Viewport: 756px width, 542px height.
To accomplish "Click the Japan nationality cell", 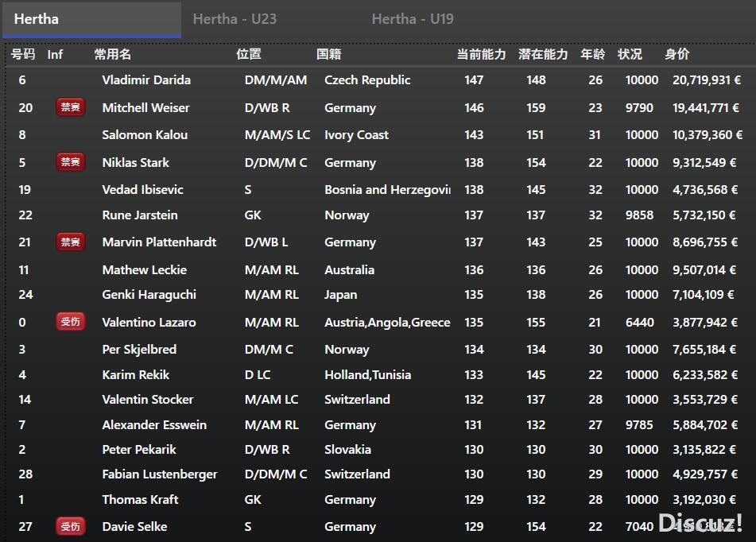I will point(341,295).
